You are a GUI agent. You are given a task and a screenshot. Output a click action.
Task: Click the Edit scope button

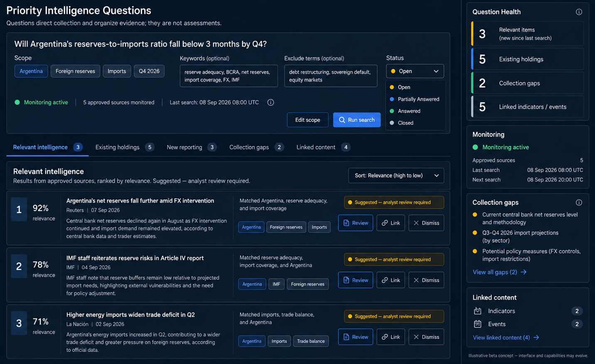click(307, 120)
